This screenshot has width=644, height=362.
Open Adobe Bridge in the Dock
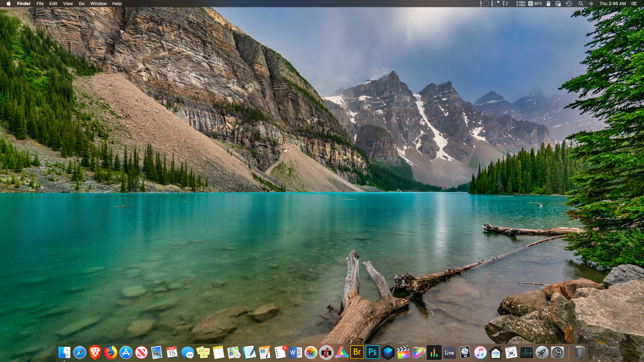[357, 353]
